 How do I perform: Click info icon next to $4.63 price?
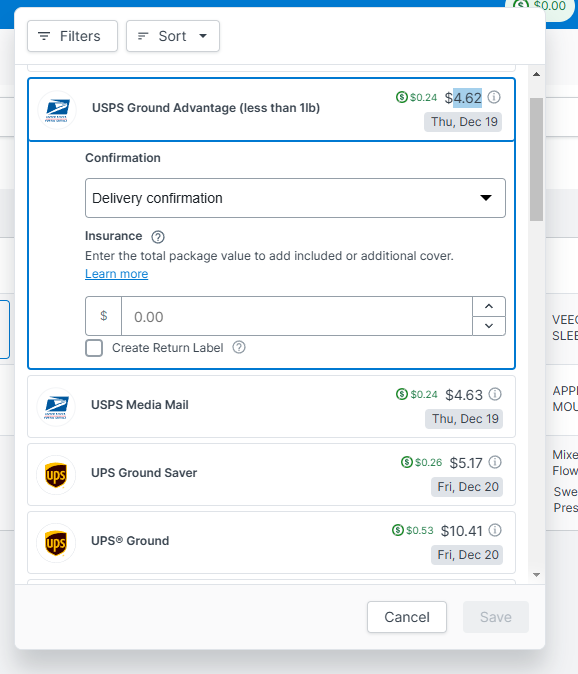[495, 394]
